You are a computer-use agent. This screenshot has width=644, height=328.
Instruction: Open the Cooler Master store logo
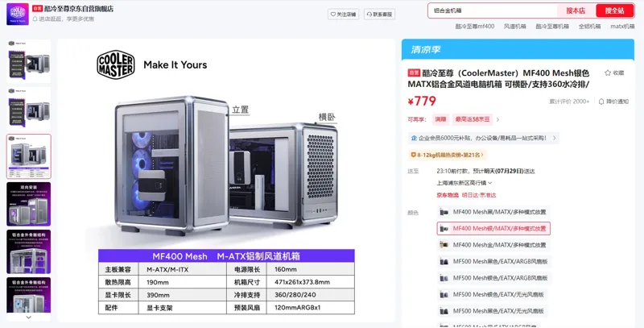(x=18, y=14)
